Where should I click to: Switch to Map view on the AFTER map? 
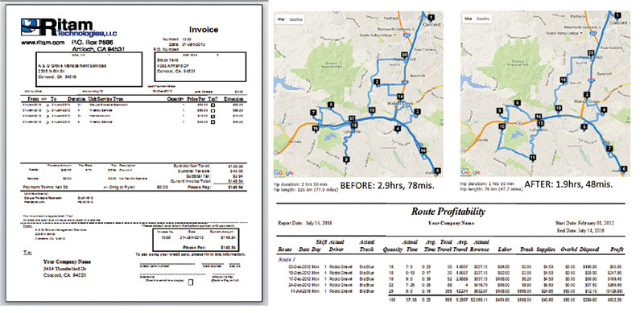pyautogui.click(x=469, y=19)
